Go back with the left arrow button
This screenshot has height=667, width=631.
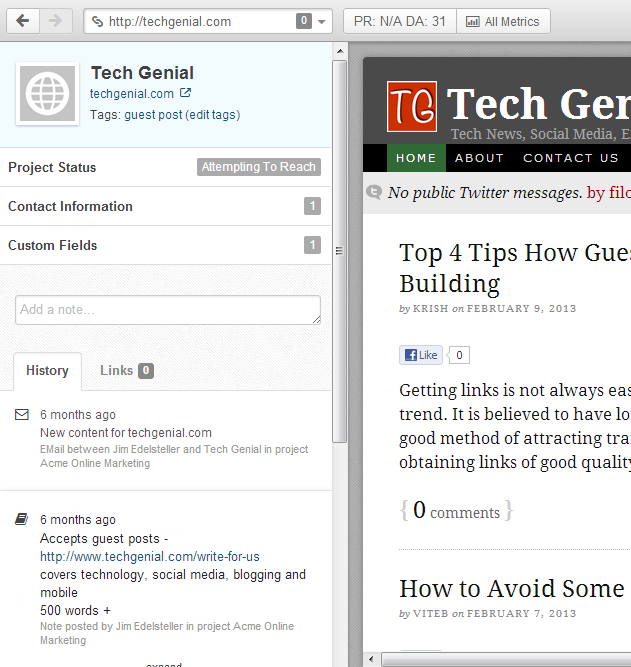[23, 21]
